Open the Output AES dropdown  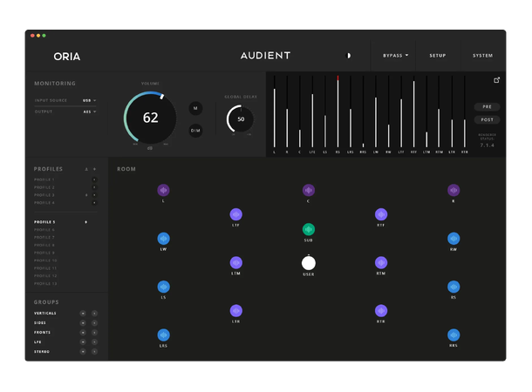click(90, 112)
